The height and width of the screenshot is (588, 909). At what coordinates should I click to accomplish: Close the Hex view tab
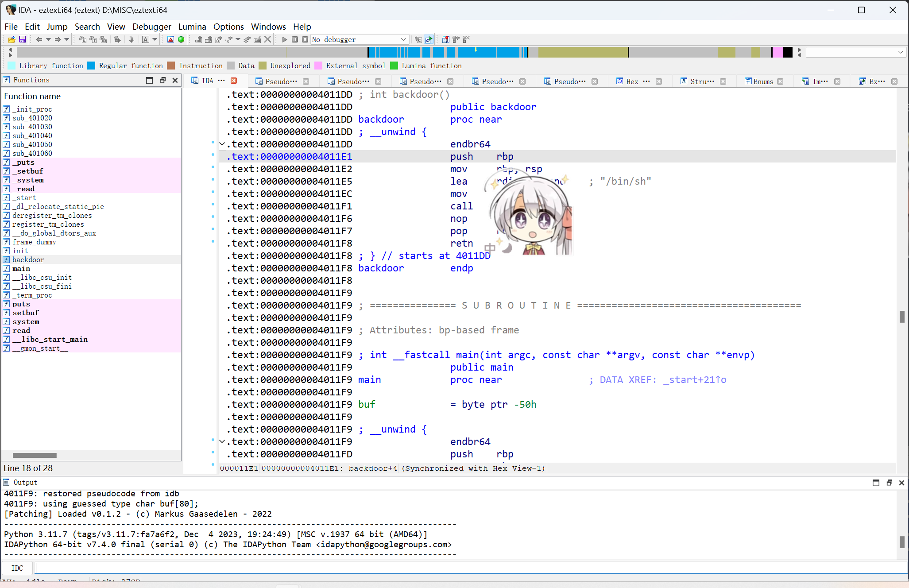pos(659,81)
